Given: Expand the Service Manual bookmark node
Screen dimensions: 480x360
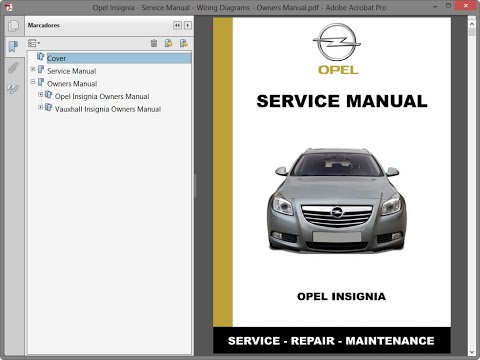Looking at the screenshot, I should click(33, 69).
